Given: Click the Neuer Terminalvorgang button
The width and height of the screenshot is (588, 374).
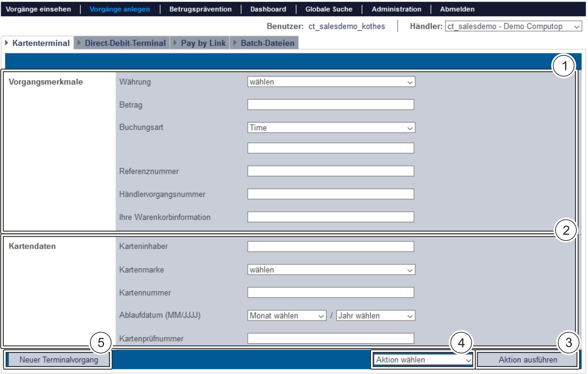Looking at the screenshot, I should tap(58, 360).
